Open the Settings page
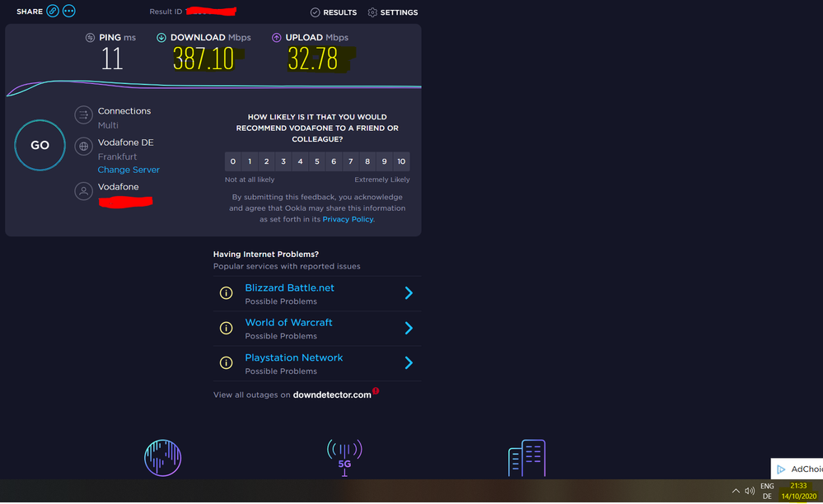 point(393,12)
